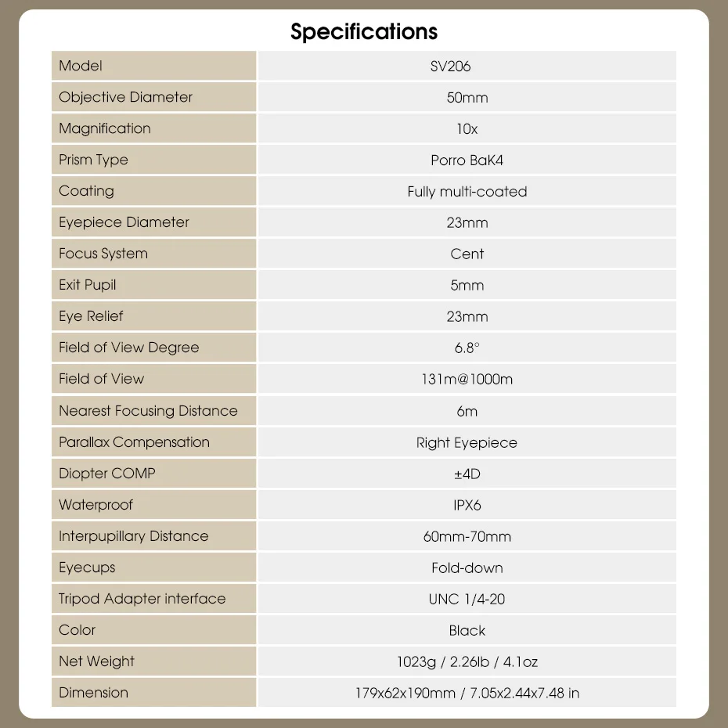Select the 131m@1000m value
The image size is (728, 728).
pos(467,380)
